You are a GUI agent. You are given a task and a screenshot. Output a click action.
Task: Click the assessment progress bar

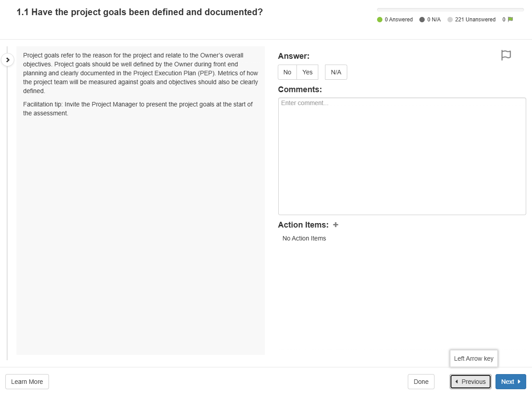[450, 10]
